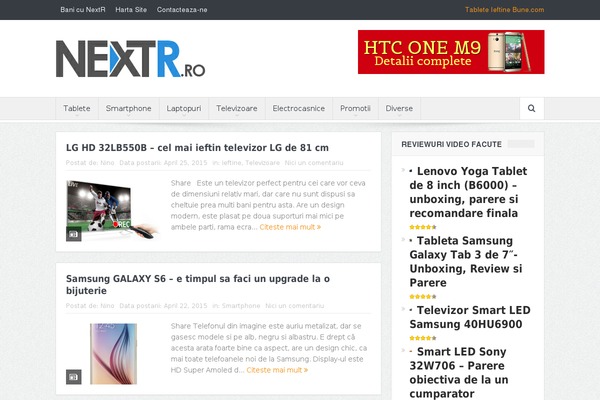Viewport: 600px width, 400px height.
Task: Open Televizoare category in LG article meta
Action: [x=262, y=163]
